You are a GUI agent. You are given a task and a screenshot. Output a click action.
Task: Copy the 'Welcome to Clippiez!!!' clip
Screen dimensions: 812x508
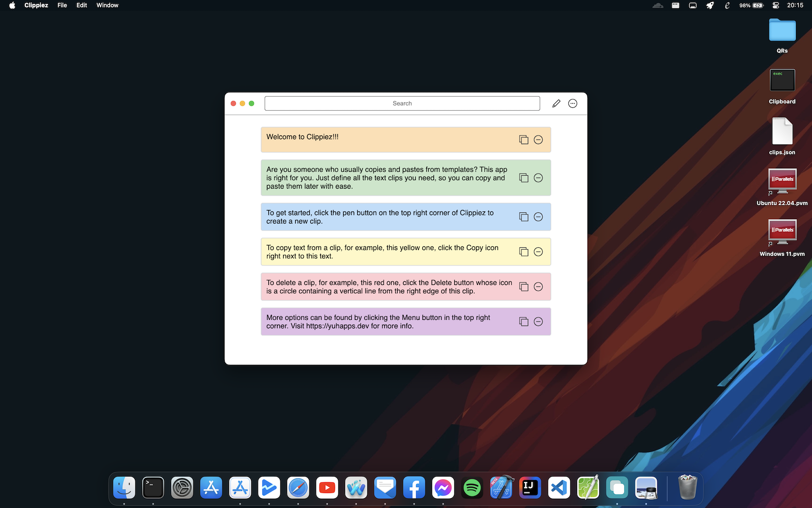tap(523, 140)
